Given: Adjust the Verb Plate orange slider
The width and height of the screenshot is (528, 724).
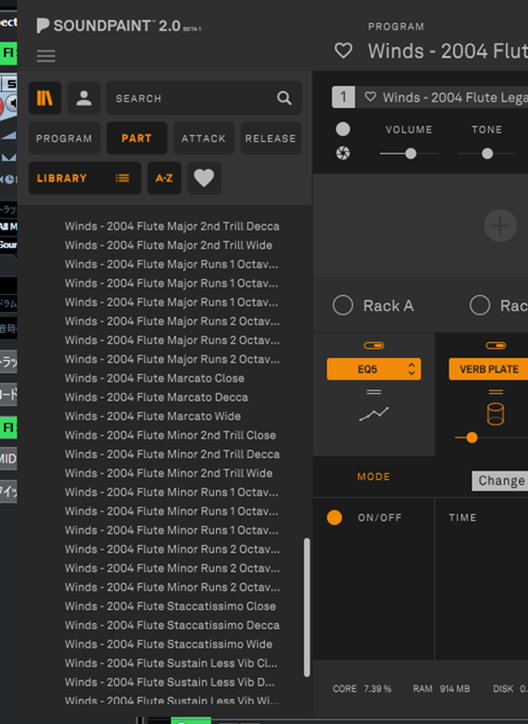Looking at the screenshot, I should (x=472, y=437).
